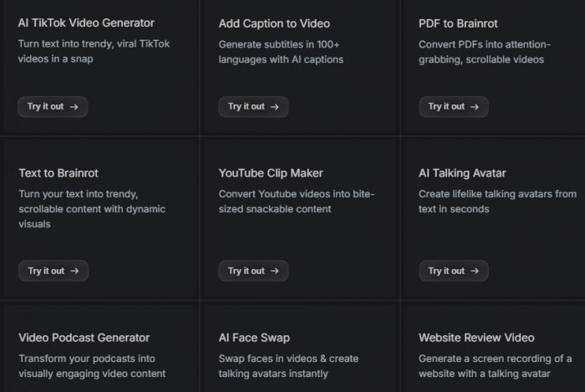This screenshot has height=392, width=585.
Task: Open the Website Review Video title
Action: (x=476, y=338)
